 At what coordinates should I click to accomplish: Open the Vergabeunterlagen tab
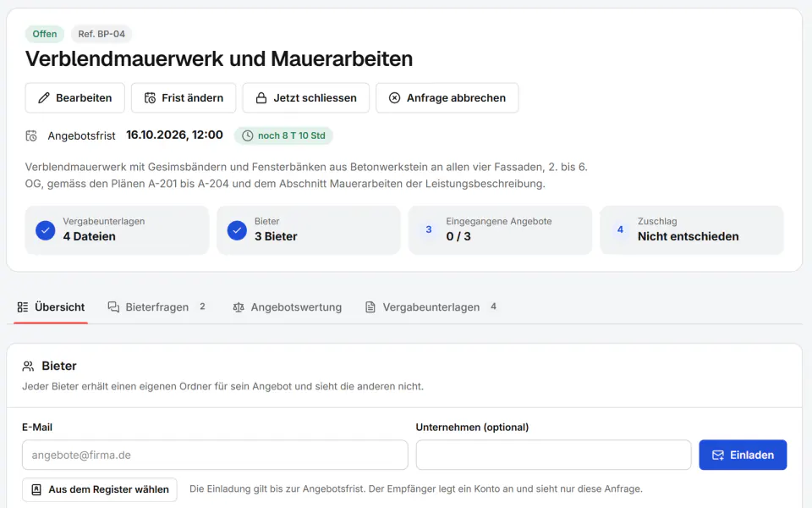[x=431, y=307]
